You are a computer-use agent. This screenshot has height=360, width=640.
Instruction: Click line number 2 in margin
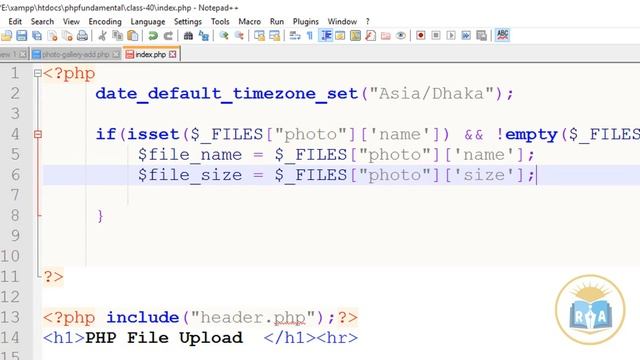click(x=15, y=94)
